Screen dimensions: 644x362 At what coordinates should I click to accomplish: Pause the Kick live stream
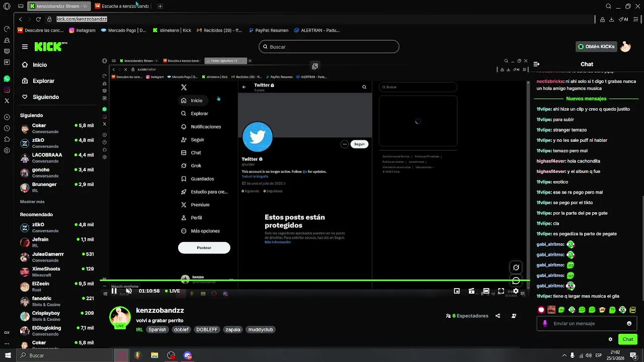[x=114, y=291]
